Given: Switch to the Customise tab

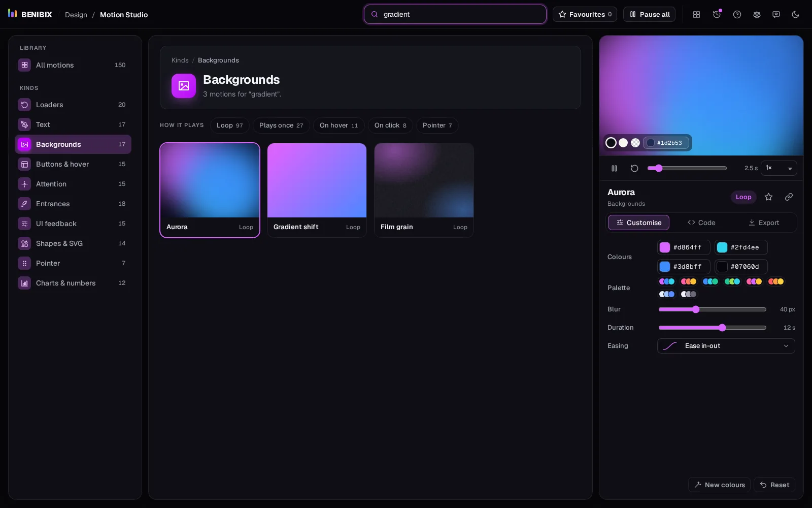Looking at the screenshot, I should tap(638, 223).
